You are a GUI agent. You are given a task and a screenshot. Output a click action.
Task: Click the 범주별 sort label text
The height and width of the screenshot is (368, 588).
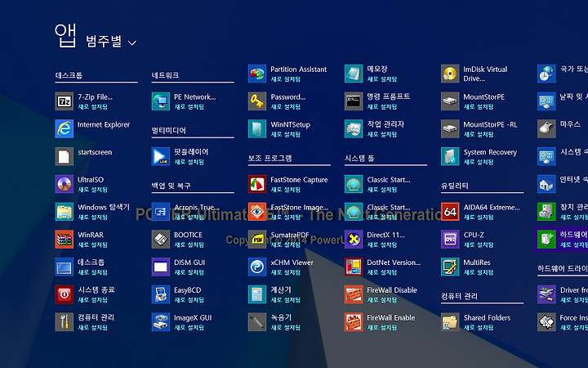coord(104,41)
